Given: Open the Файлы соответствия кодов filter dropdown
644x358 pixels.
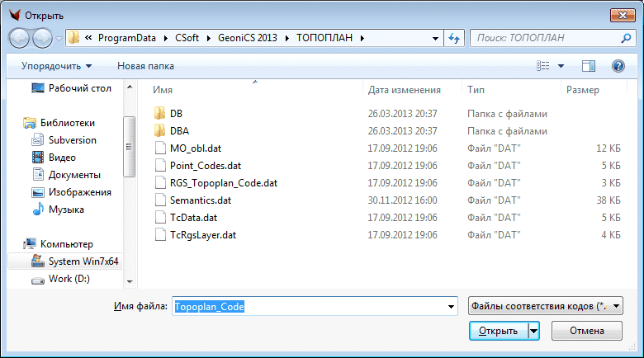Looking at the screenshot, I should pos(546,306).
